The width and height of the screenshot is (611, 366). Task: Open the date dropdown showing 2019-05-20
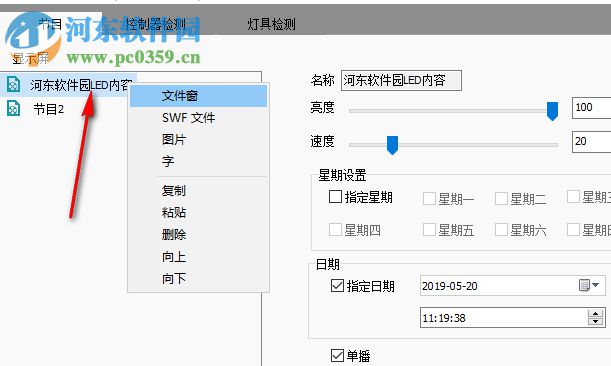click(595, 285)
